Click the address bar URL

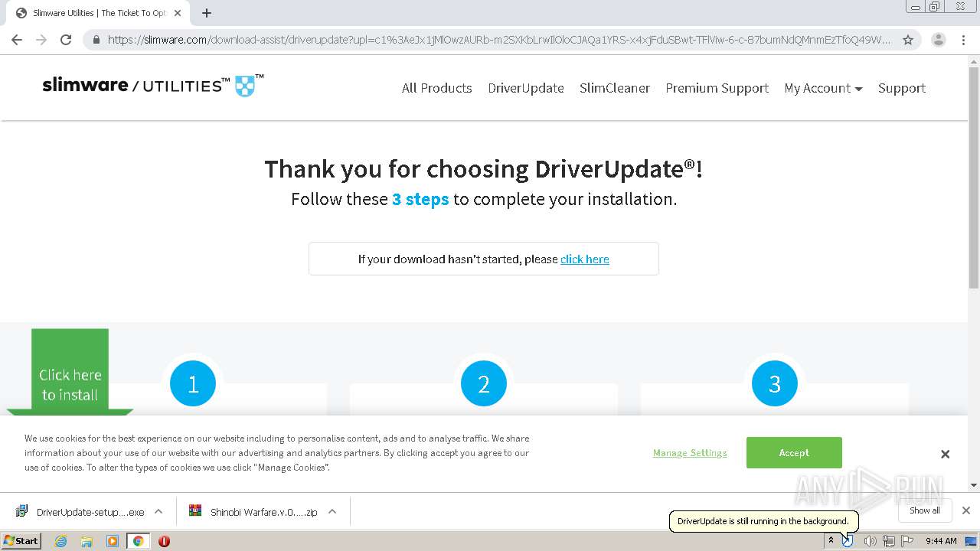click(499, 40)
